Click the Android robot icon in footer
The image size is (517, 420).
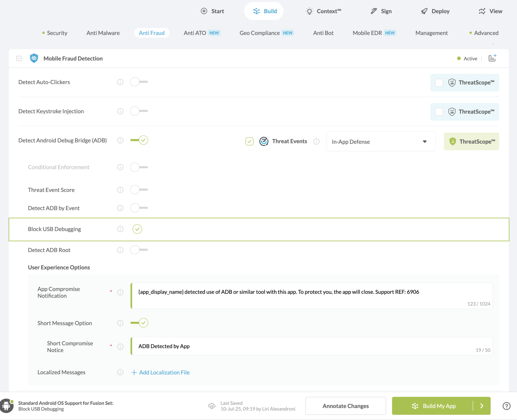(7, 406)
